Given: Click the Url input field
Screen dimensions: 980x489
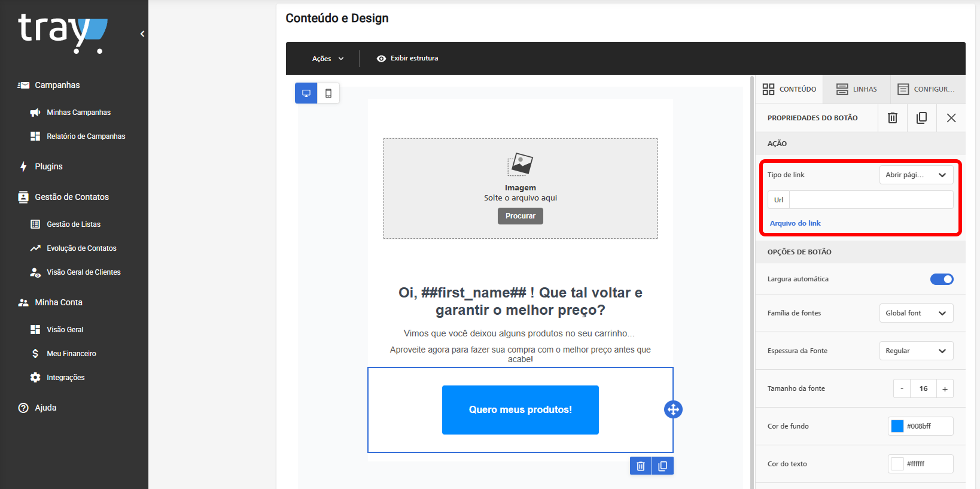Looking at the screenshot, I should coord(871,200).
